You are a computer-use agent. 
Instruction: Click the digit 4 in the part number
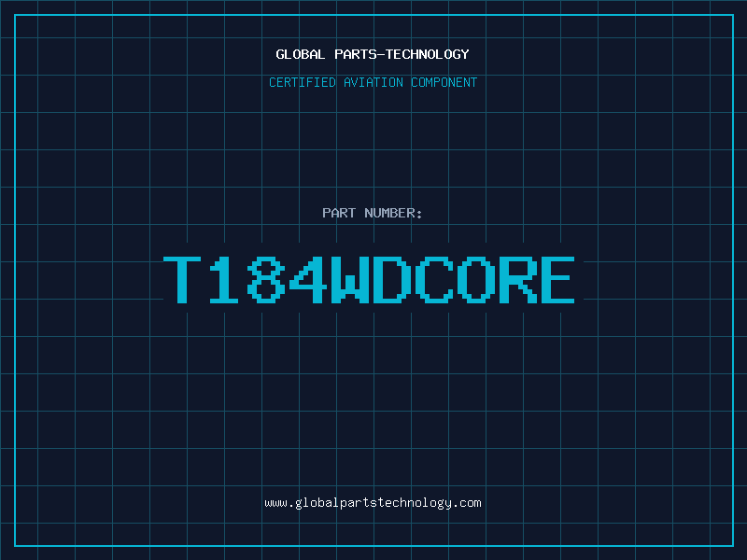click(x=308, y=280)
